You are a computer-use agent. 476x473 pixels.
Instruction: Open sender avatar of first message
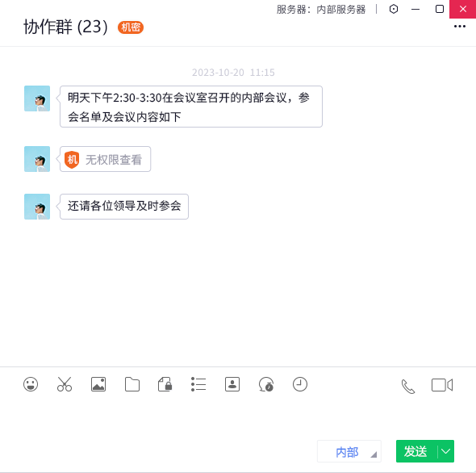point(37,98)
